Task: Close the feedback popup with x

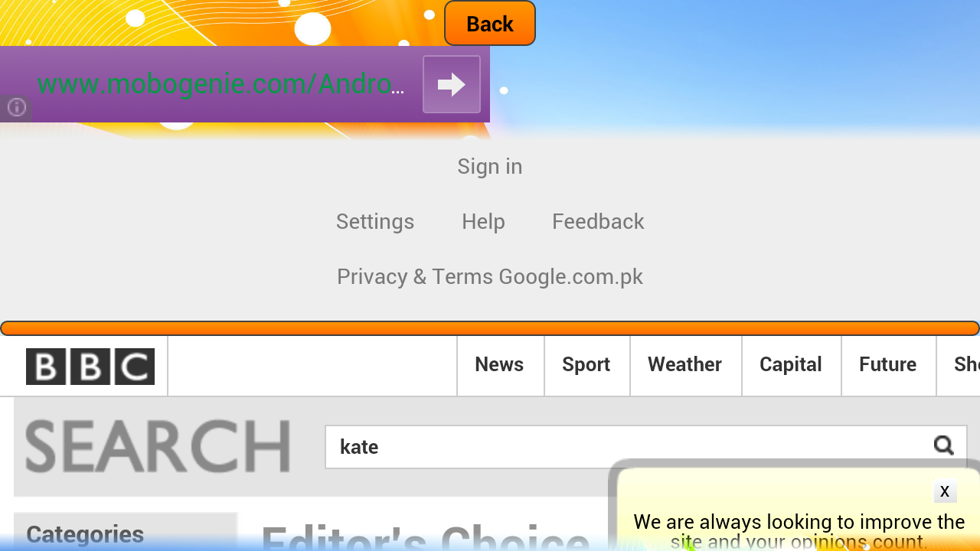Action: [x=945, y=491]
